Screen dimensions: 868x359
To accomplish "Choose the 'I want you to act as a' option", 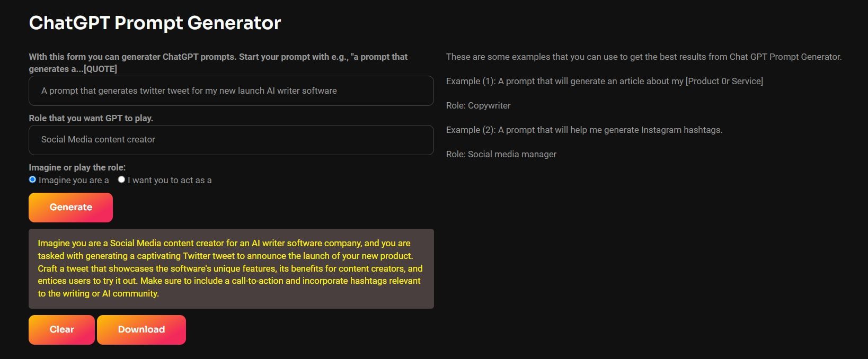I will click(x=121, y=179).
